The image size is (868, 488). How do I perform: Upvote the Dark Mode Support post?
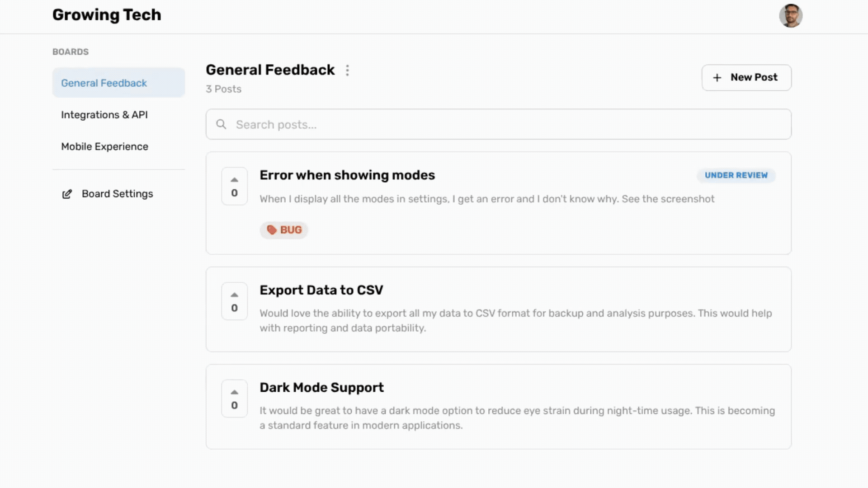[234, 392]
